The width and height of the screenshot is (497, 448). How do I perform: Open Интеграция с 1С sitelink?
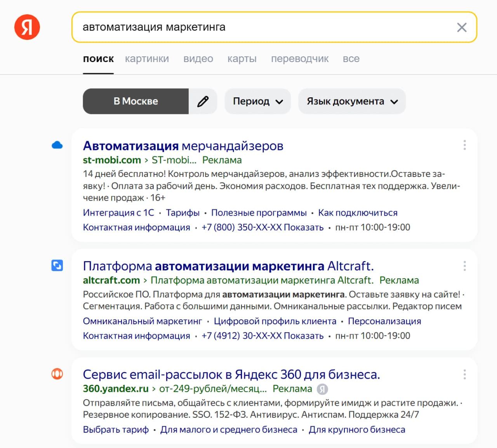pyautogui.click(x=118, y=213)
